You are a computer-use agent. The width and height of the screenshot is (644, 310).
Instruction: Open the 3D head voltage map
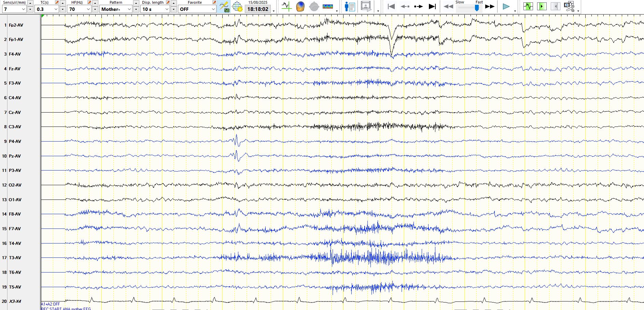pos(300,6)
